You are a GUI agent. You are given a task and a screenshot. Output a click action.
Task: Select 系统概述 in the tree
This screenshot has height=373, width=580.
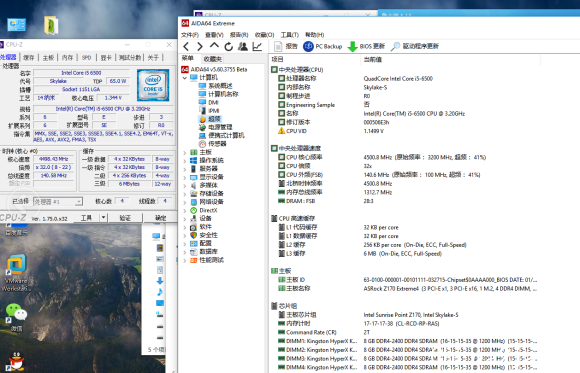216,86
